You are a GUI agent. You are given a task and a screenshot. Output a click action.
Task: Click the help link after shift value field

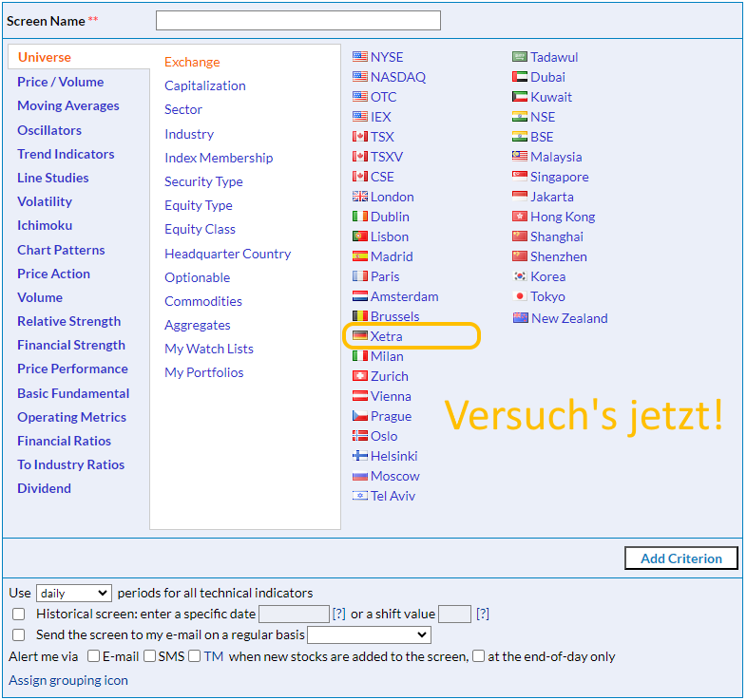click(x=483, y=615)
